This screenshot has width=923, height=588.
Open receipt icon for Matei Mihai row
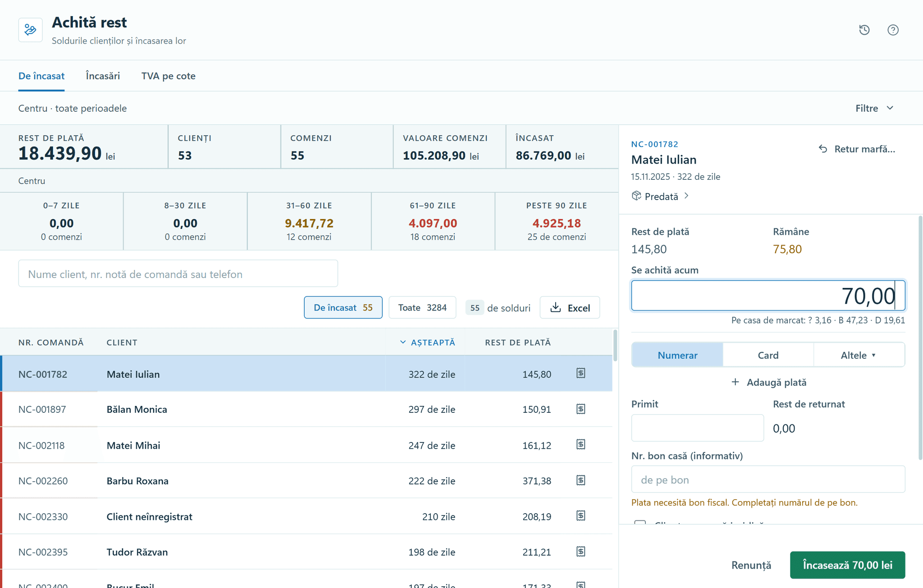tap(580, 444)
